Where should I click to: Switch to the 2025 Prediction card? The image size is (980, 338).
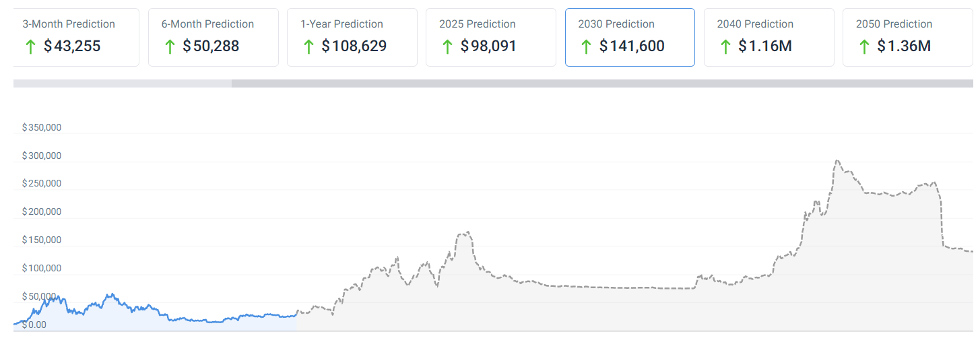(490, 37)
